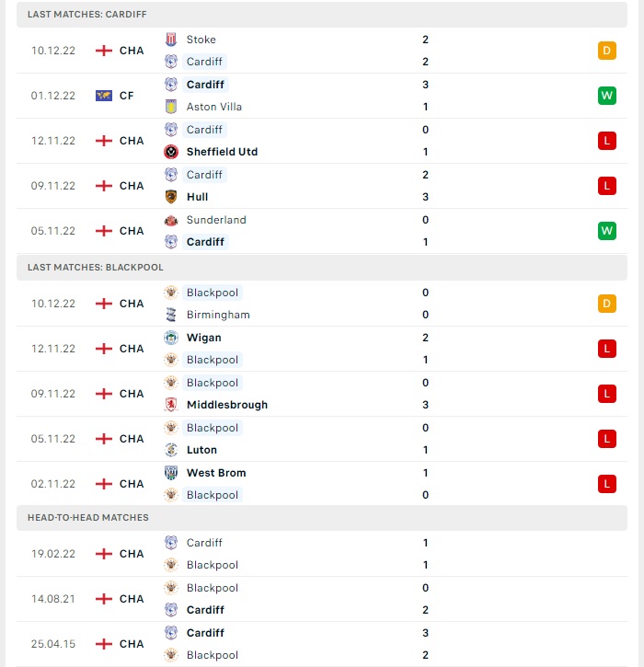Open the 19.02.22 Cardiff vs Blackpool match

click(322, 554)
